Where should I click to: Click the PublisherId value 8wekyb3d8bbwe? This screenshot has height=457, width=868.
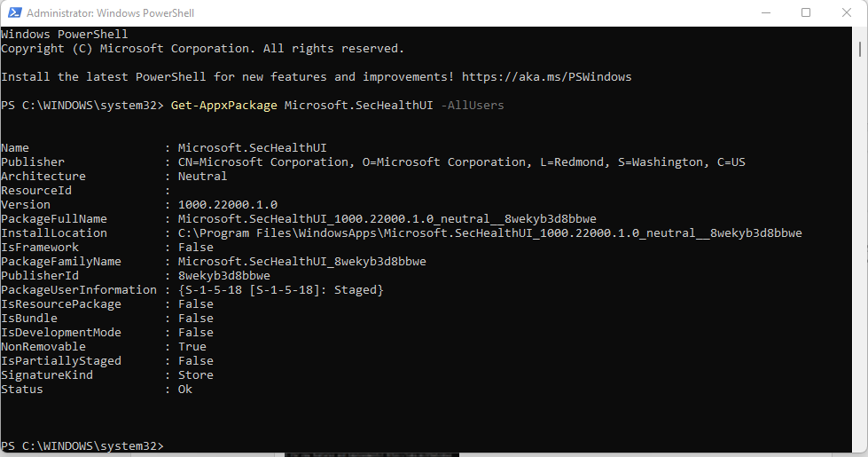223,276
